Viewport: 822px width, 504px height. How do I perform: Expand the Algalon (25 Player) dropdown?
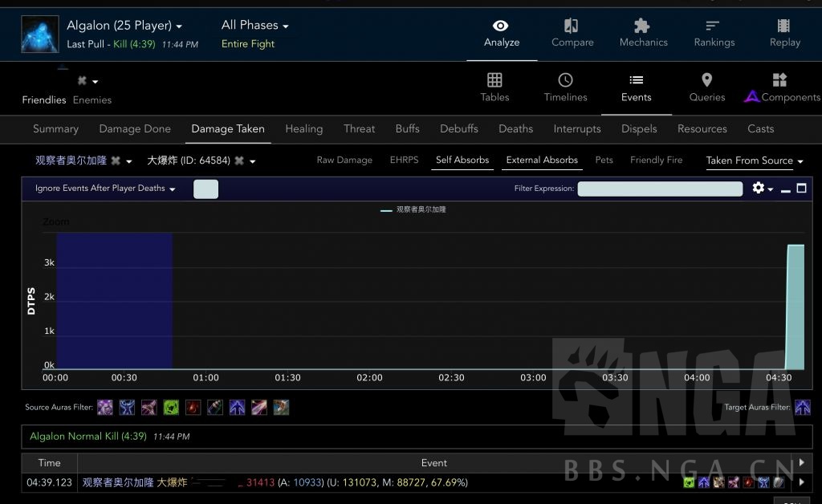click(x=124, y=26)
